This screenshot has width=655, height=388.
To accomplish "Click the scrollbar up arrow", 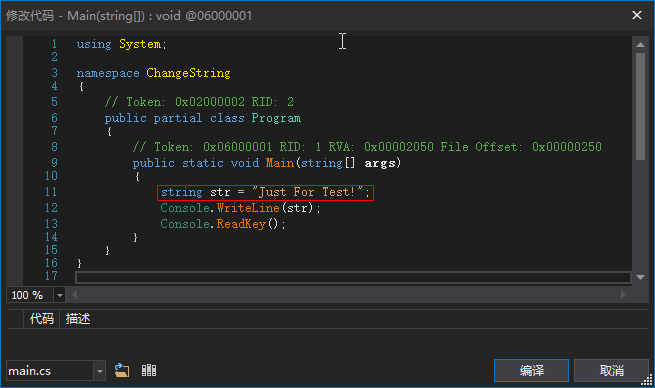I will [640, 44].
